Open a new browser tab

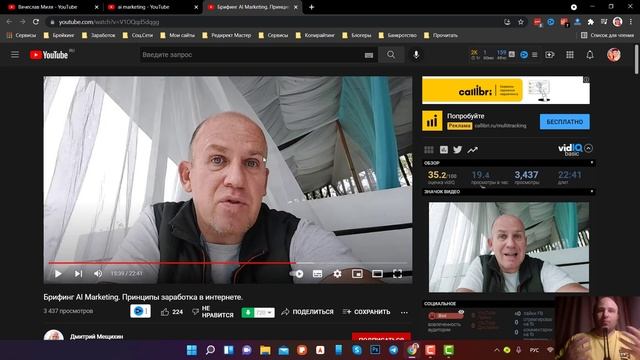[311, 7]
